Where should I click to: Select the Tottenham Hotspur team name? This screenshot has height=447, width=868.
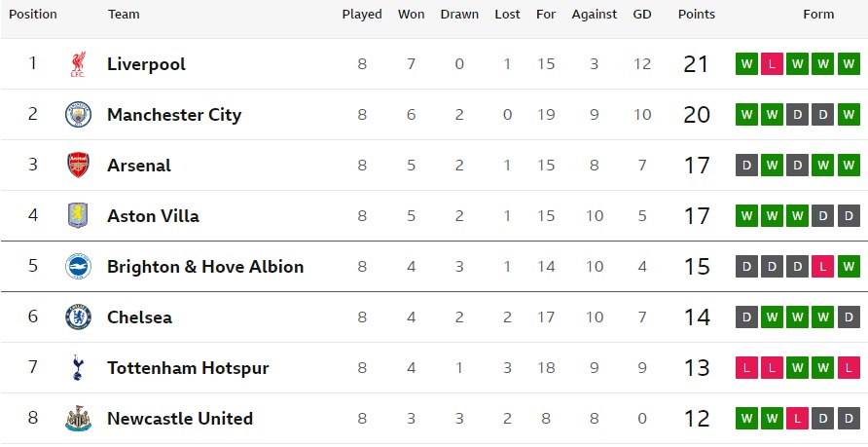(188, 368)
